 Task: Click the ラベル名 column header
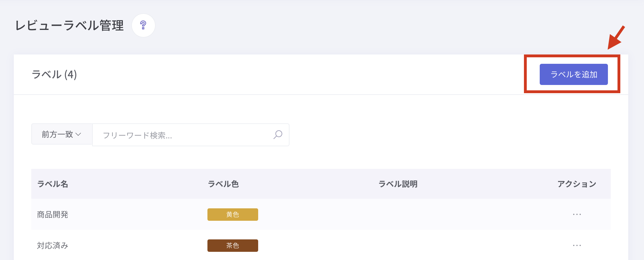pyautogui.click(x=53, y=184)
